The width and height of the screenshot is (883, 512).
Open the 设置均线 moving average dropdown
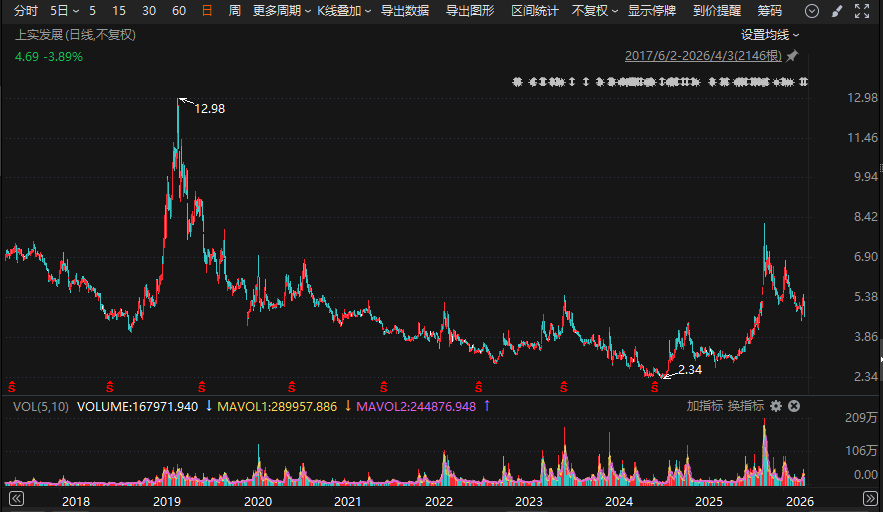pyautogui.click(x=770, y=34)
